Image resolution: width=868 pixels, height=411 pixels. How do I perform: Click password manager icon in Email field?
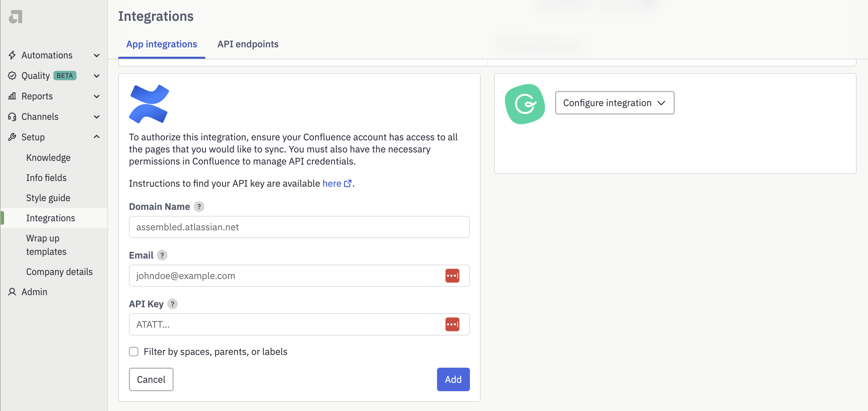click(452, 275)
